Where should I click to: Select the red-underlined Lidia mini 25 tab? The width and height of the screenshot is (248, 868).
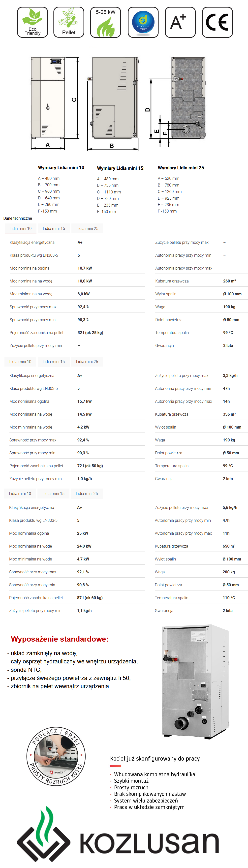pos(87,494)
